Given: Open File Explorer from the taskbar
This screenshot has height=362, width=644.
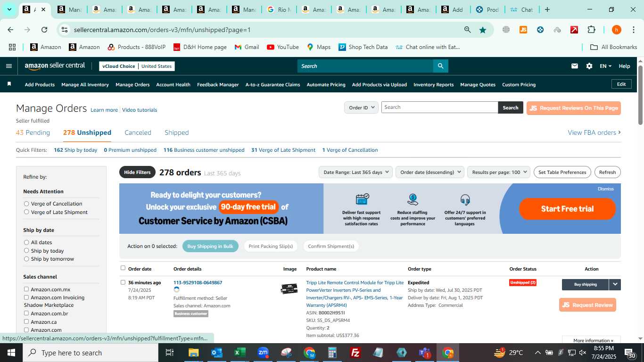Looking at the screenshot, I should [193, 353].
